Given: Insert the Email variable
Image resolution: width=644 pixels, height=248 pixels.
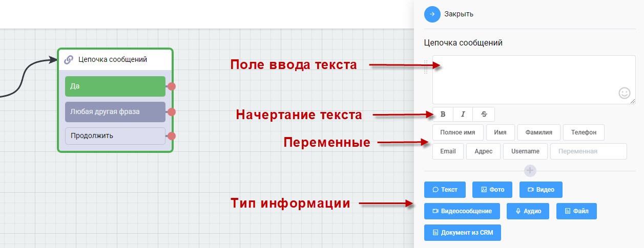Looking at the screenshot, I should [x=448, y=151].
